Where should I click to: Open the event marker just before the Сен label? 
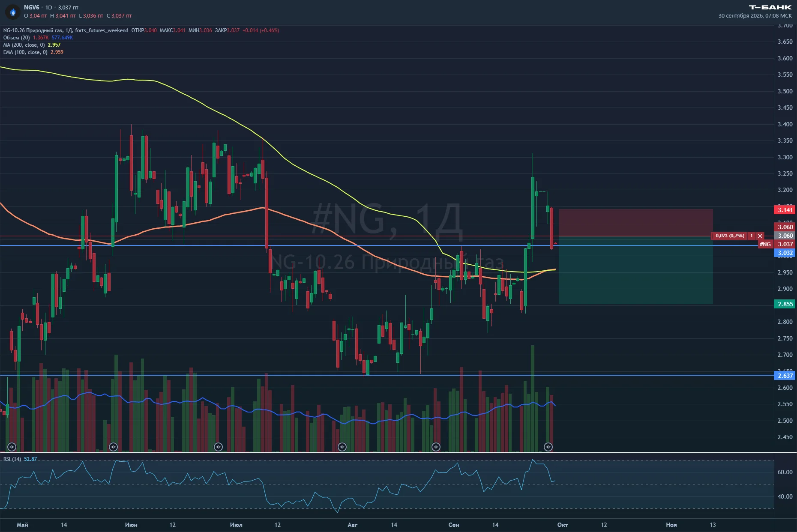coord(436,447)
